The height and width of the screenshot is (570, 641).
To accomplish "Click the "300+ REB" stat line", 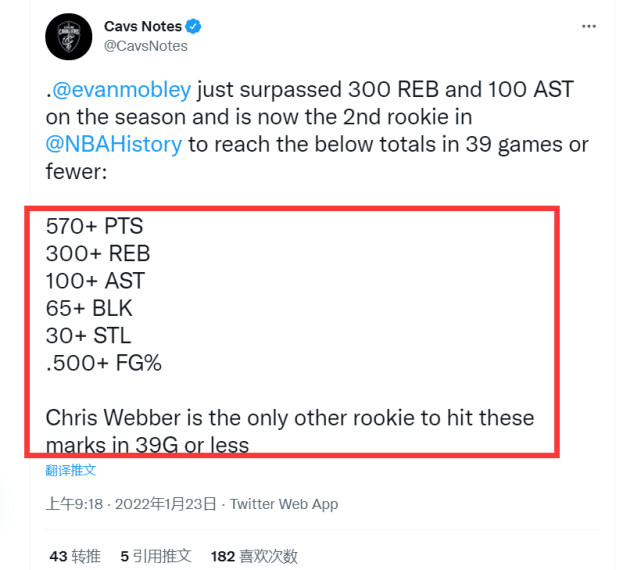I will (x=97, y=254).
